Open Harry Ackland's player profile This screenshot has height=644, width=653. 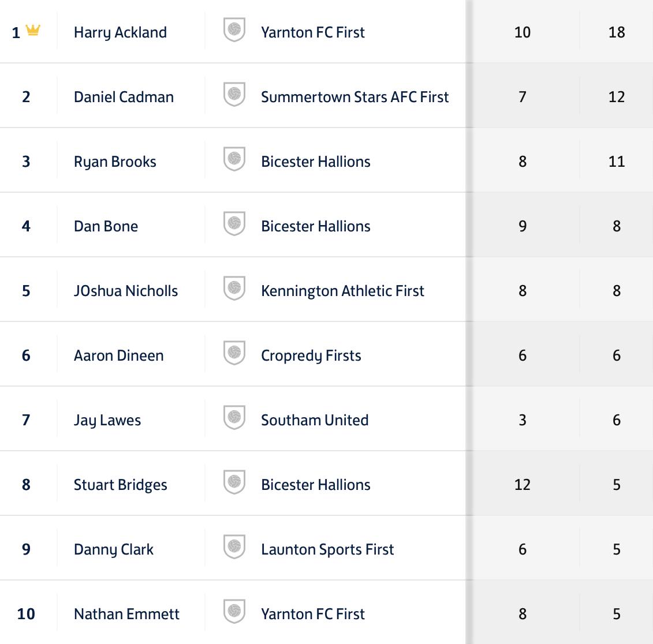120,32
